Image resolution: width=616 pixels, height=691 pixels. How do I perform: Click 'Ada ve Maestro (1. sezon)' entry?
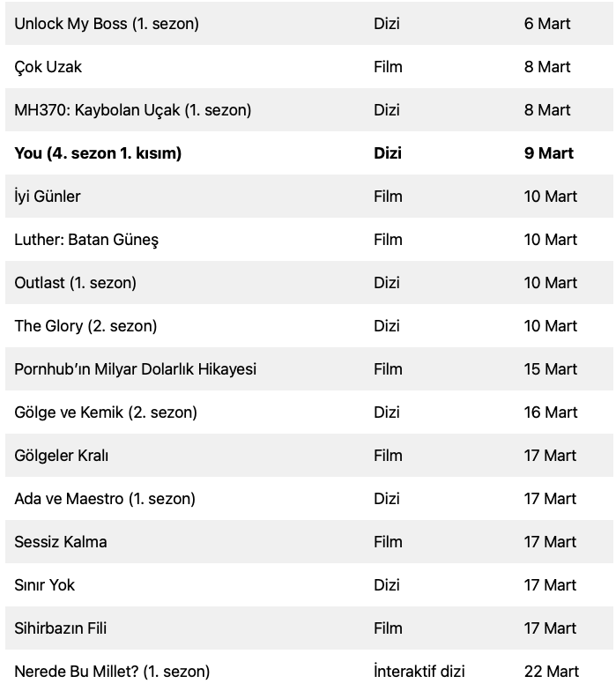point(105,499)
